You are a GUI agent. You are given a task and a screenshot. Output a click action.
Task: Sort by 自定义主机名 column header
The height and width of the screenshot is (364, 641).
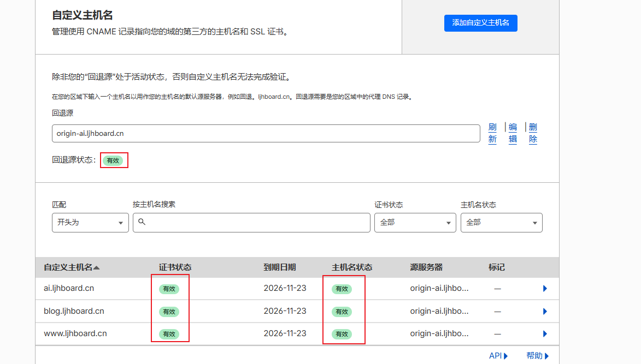(68, 267)
